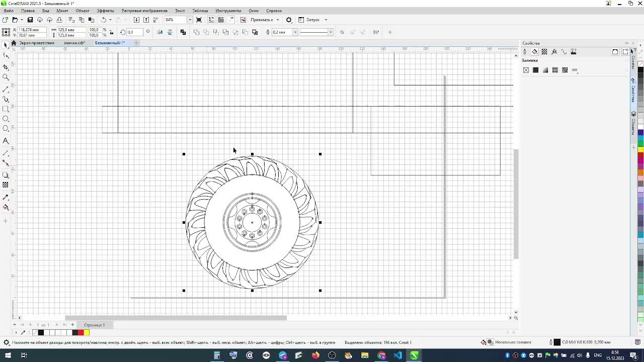Open the line style dropdown
The width and height of the screenshot is (644, 362).
pos(331,32)
